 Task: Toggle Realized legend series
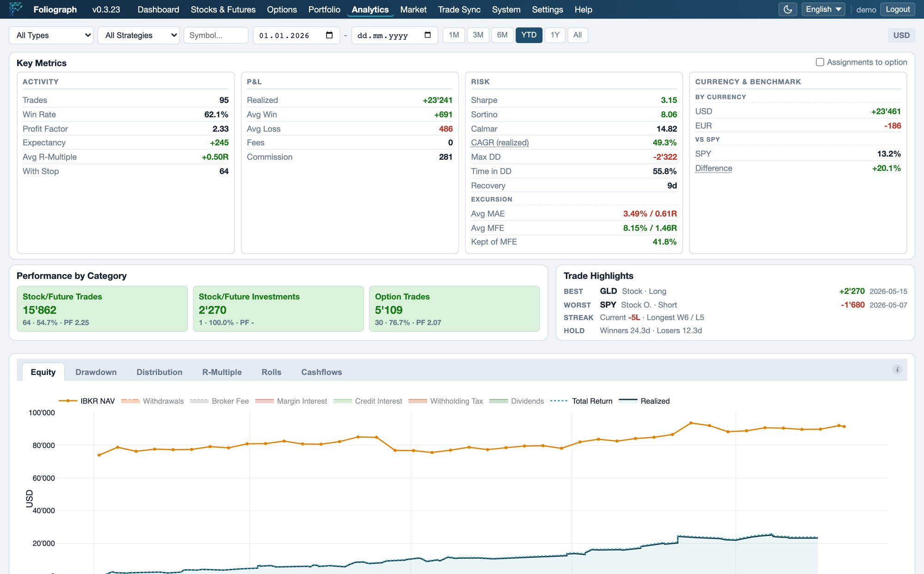(x=644, y=401)
